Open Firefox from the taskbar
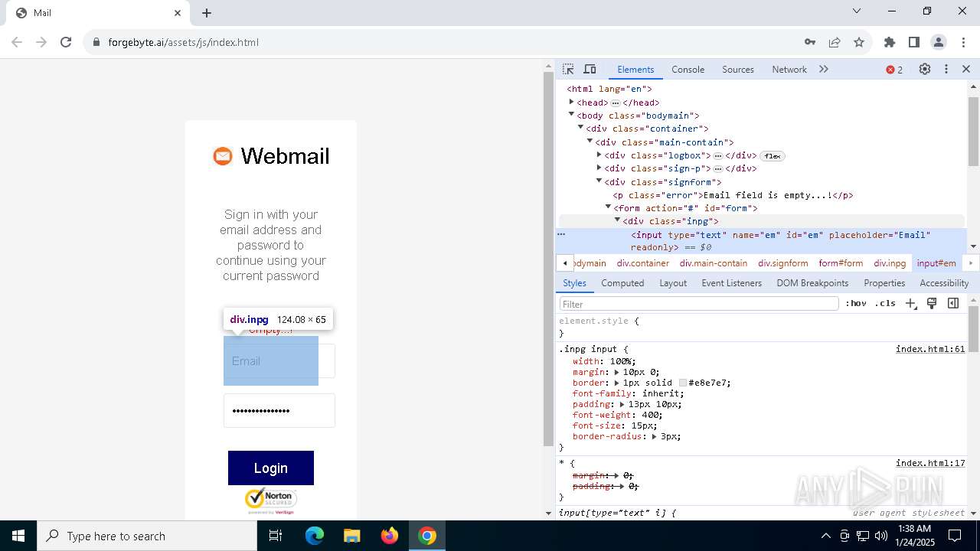 pos(390,536)
